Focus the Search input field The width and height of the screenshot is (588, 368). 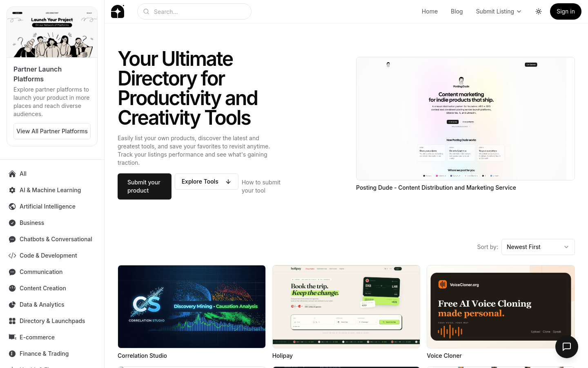194,11
